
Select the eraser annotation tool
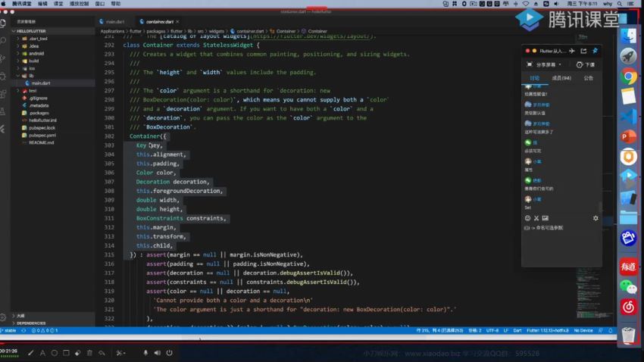(x=77, y=353)
